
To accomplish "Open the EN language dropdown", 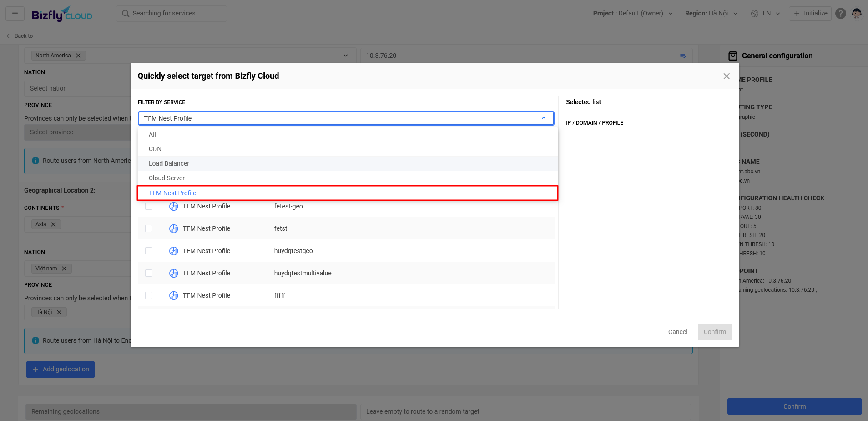I will pyautogui.click(x=766, y=14).
